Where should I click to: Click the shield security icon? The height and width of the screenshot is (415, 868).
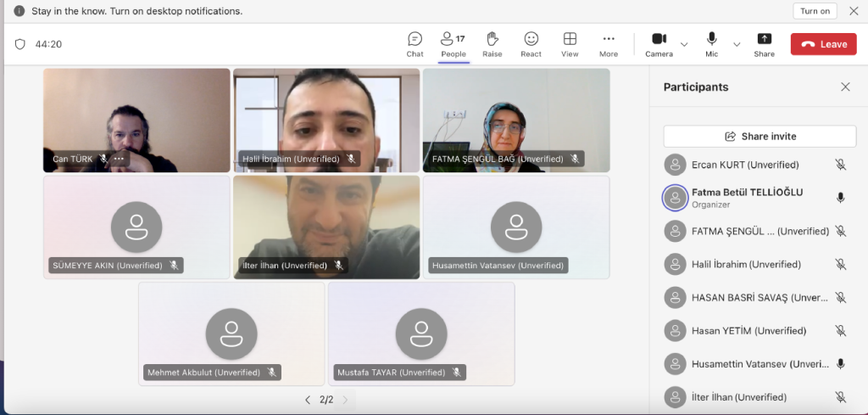pos(20,44)
